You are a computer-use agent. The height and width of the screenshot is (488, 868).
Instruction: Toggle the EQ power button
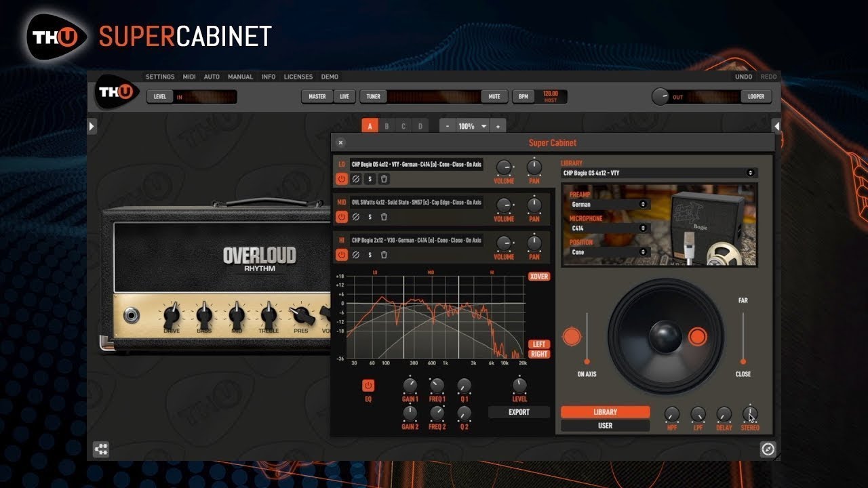click(x=368, y=385)
